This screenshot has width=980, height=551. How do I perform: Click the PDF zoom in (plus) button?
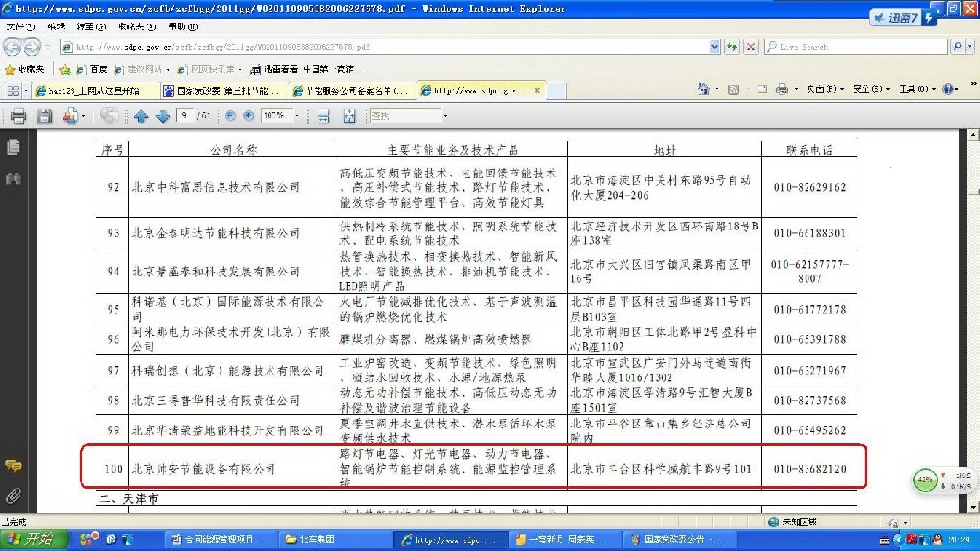(x=248, y=116)
